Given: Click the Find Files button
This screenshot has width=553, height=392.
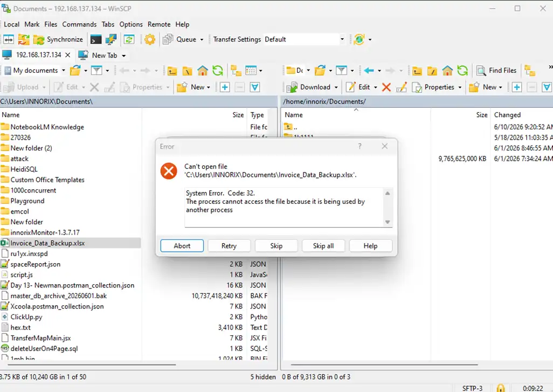Looking at the screenshot, I should click(x=496, y=70).
